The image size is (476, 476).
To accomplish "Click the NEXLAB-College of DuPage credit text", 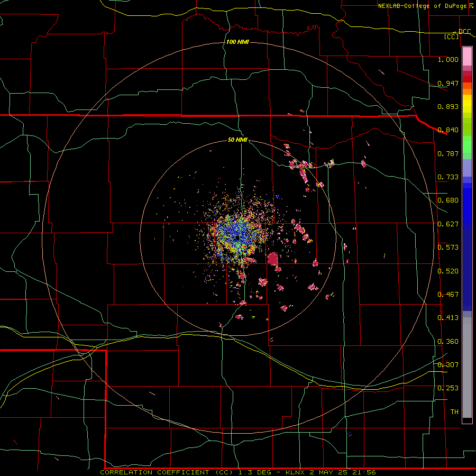I will 422,6.
